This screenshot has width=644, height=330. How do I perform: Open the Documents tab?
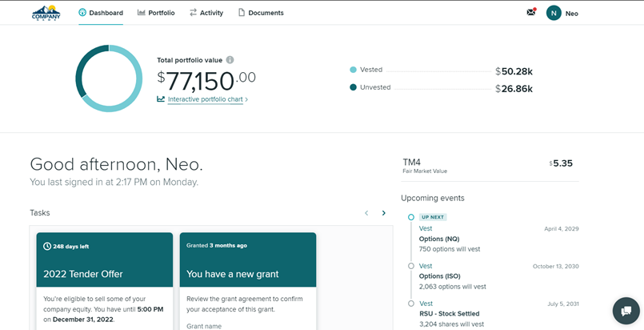pos(261,13)
